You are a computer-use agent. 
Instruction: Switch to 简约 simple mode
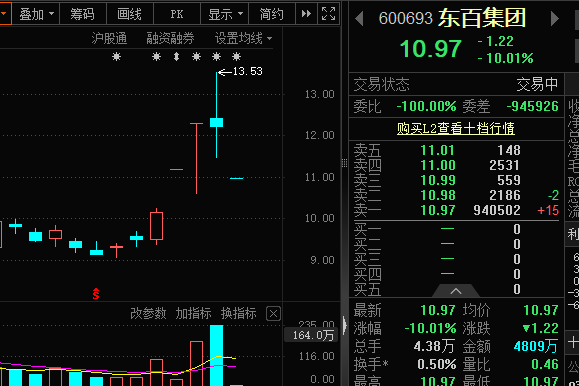point(272,14)
